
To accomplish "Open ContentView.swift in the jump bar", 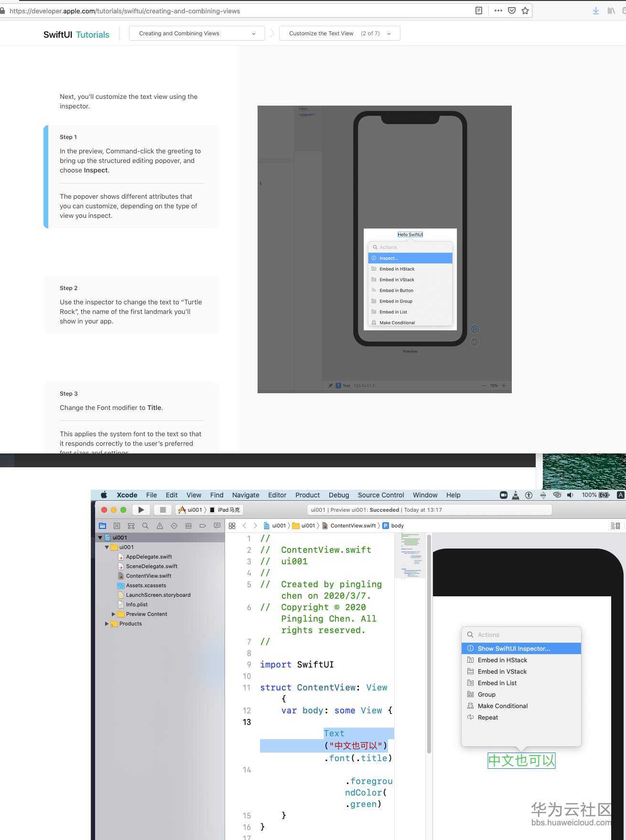I will point(349,526).
